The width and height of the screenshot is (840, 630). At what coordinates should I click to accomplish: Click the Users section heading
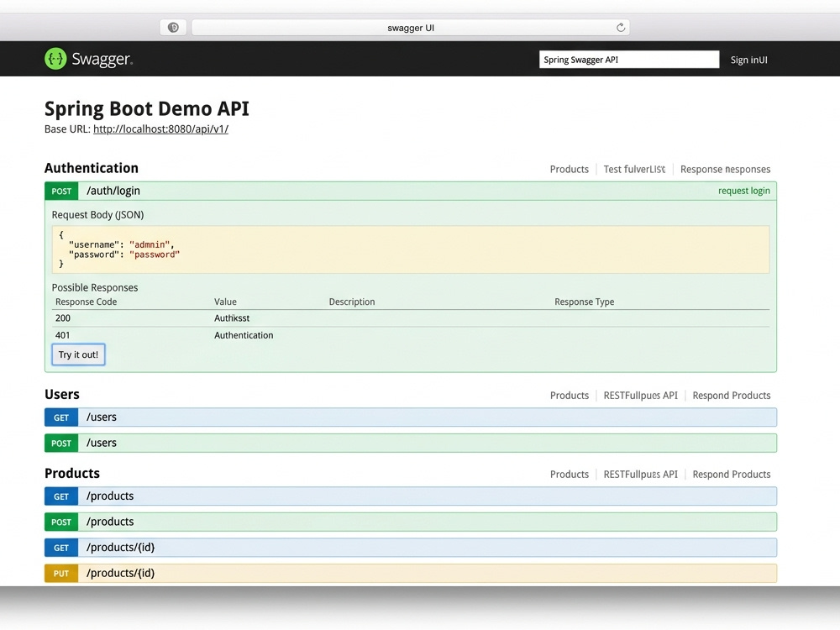coord(62,394)
